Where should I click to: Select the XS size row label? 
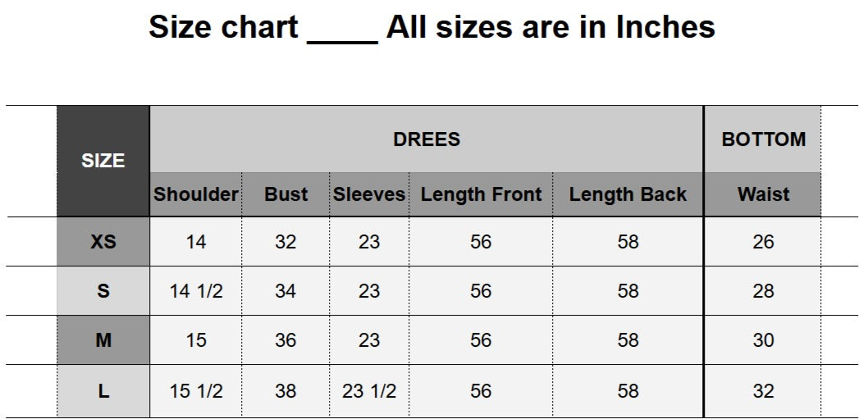(x=103, y=242)
